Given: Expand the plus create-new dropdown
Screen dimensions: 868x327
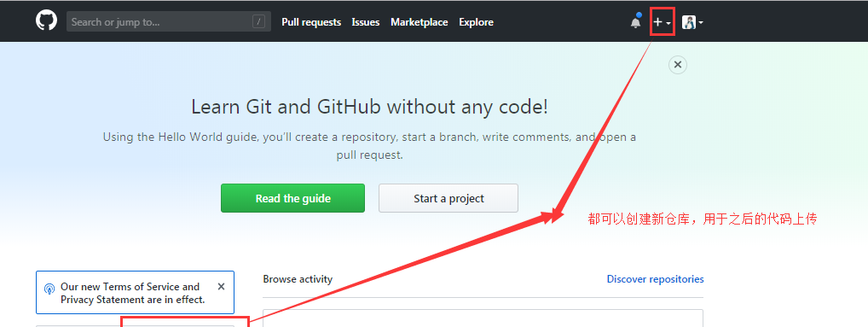Looking at the screenshot, I should 662,22.
